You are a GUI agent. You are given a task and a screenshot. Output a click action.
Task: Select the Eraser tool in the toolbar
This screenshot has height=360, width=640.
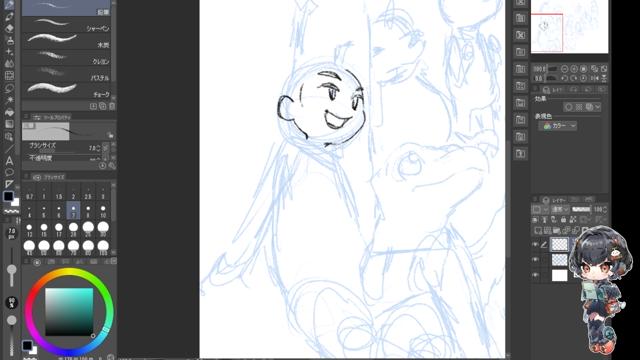[9, 28]
